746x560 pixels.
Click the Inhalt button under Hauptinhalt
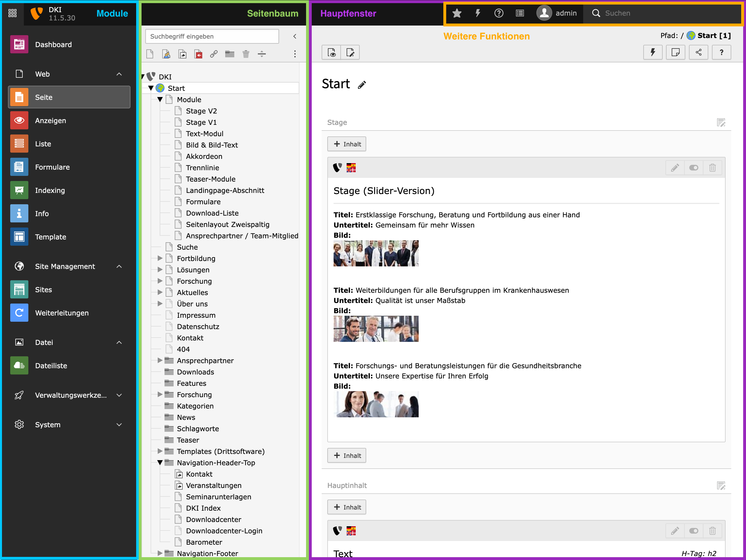(347, 507)
